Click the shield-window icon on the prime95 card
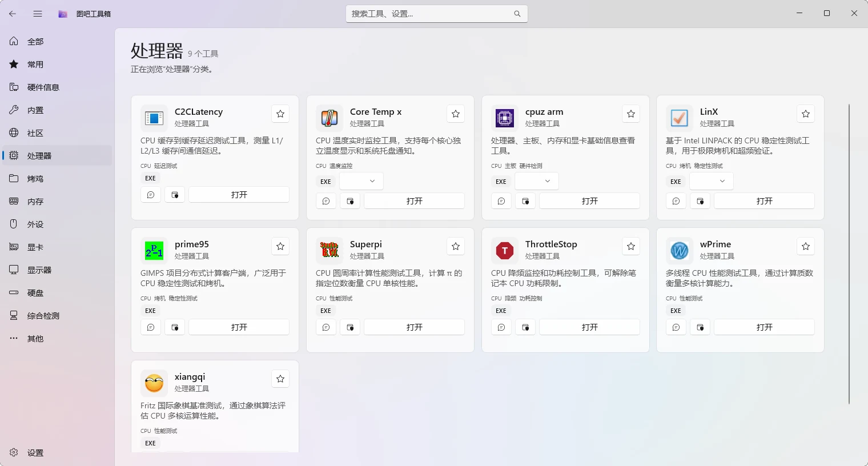 (175, 327)
